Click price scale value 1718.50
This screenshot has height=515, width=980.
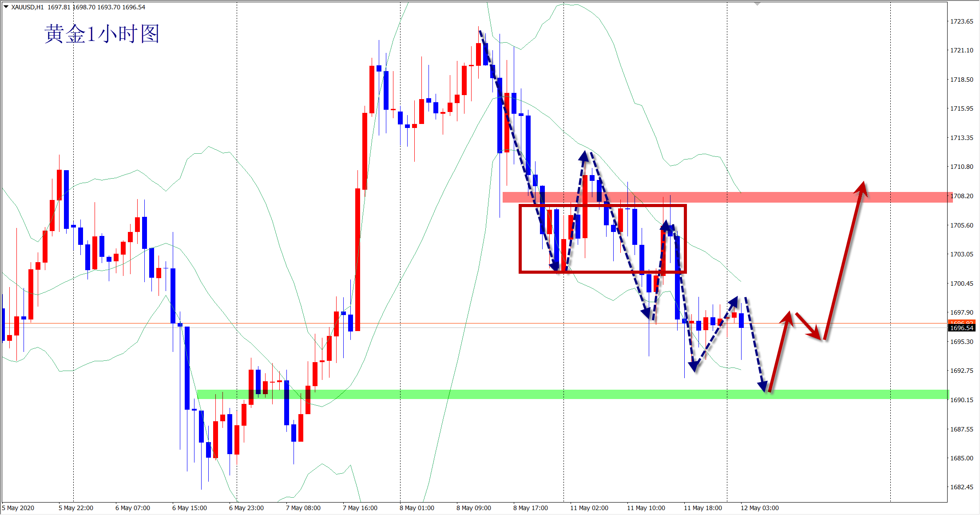click(961, 80)
